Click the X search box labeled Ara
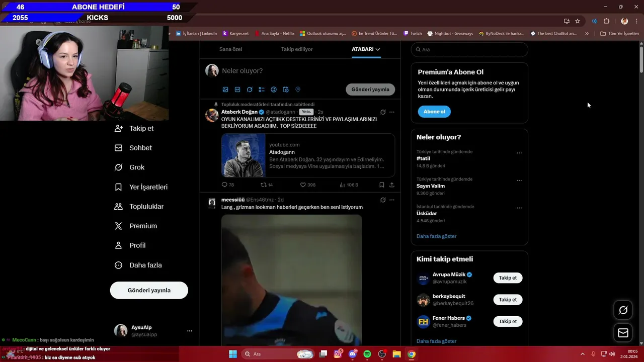Viewport: 644px width, 362px height. coord(469,49)
